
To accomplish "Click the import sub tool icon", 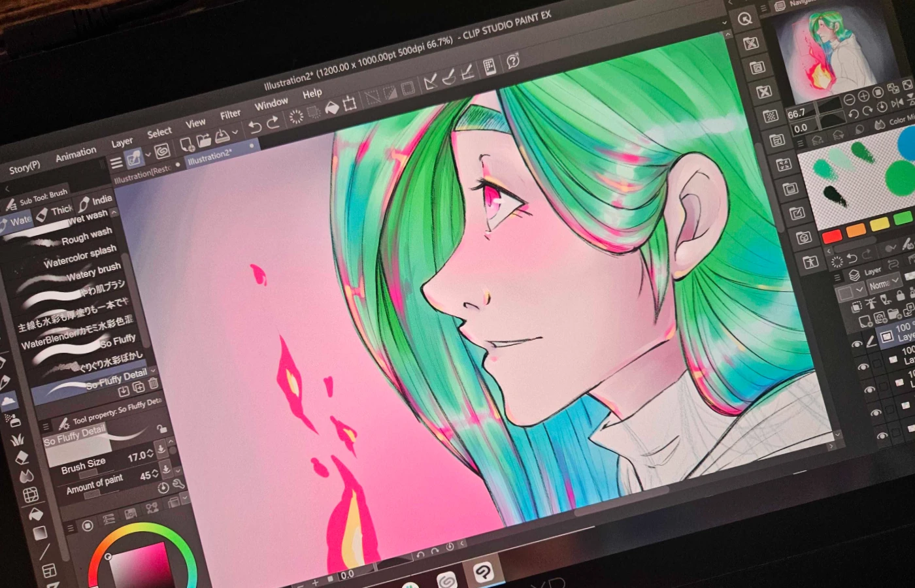I will [124, 391].
